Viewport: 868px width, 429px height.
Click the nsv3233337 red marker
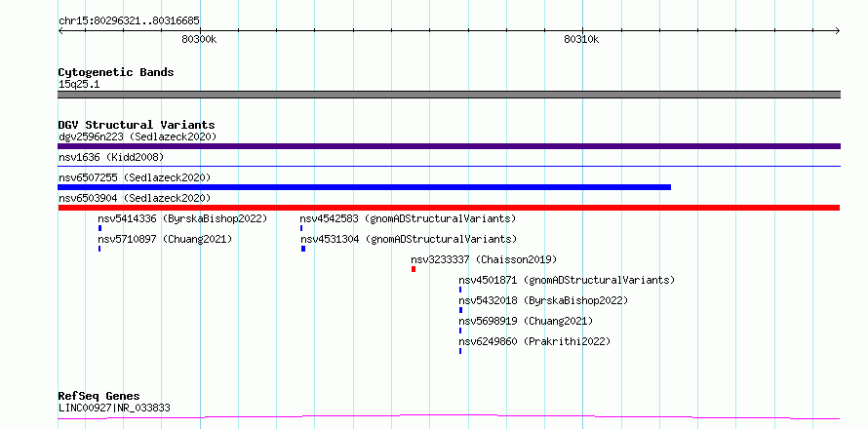coord(414,269)
